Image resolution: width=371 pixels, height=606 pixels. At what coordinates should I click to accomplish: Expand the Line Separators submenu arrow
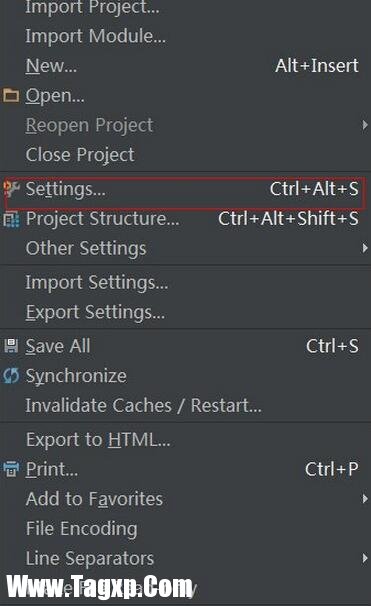365,558
